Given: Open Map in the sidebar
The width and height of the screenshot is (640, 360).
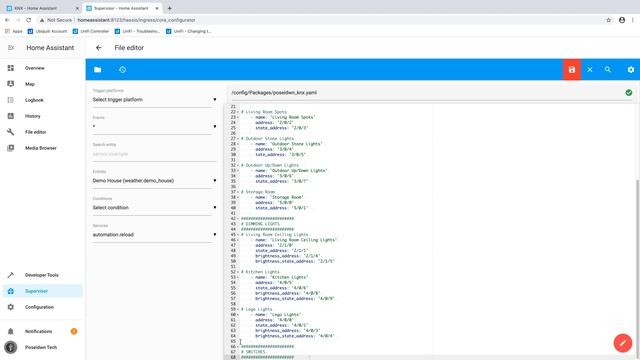Looking at the screenshot, I should [x=42, y=84].
